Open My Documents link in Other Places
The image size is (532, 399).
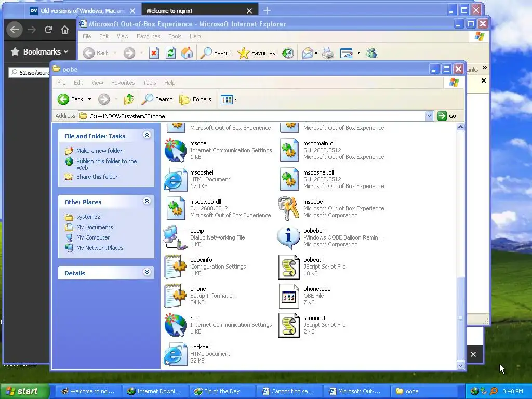click(95, 228)
